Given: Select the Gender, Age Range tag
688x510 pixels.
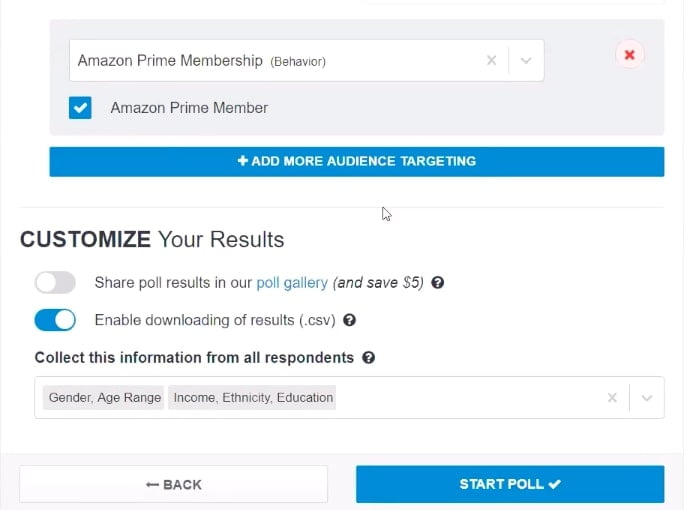Looking at the screenshot, I should click(x=104, y=398).
